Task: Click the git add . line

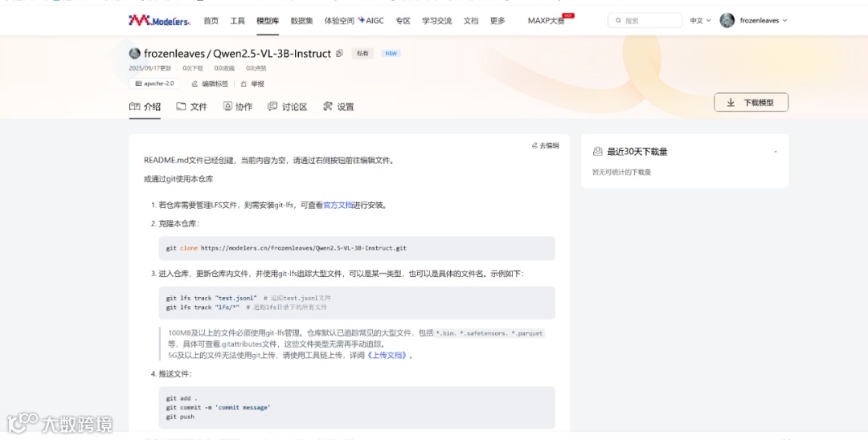Action: [x=182, y=398]
